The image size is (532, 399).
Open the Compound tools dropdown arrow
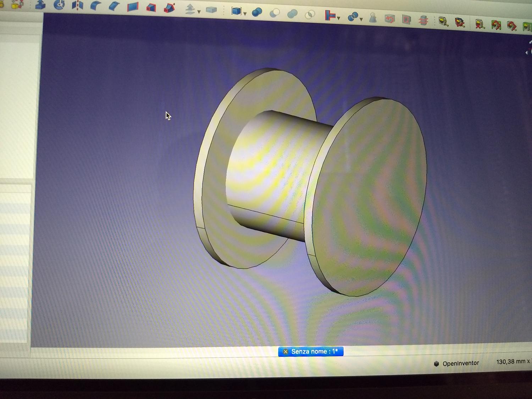[245, 13]
